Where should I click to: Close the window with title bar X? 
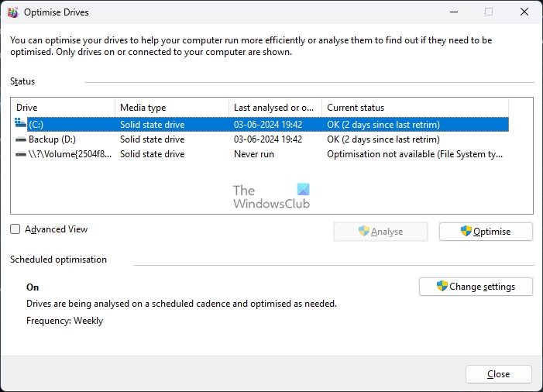(524, 12)
